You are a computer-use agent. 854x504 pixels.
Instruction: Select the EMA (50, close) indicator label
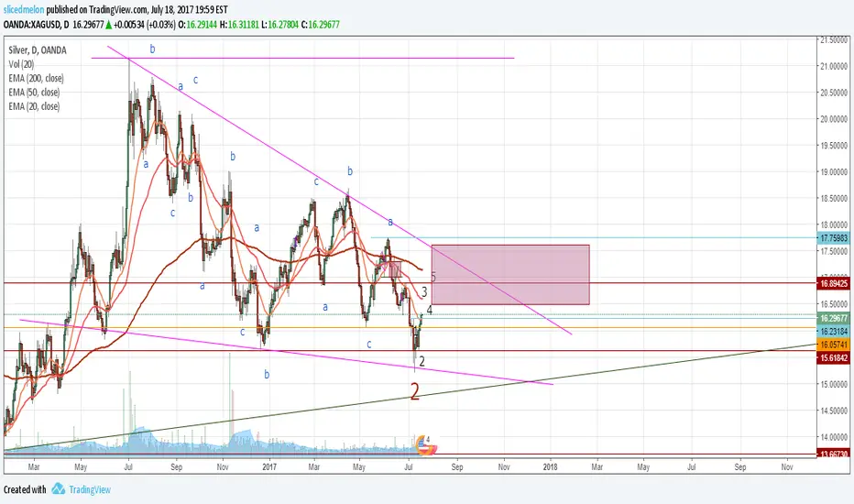click(x=34, y=93)
